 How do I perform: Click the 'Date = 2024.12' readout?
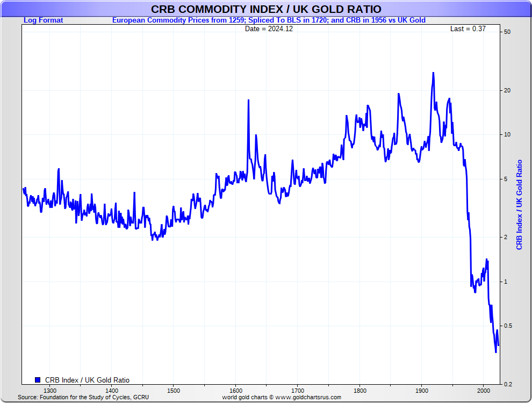(x=269, y=29)
